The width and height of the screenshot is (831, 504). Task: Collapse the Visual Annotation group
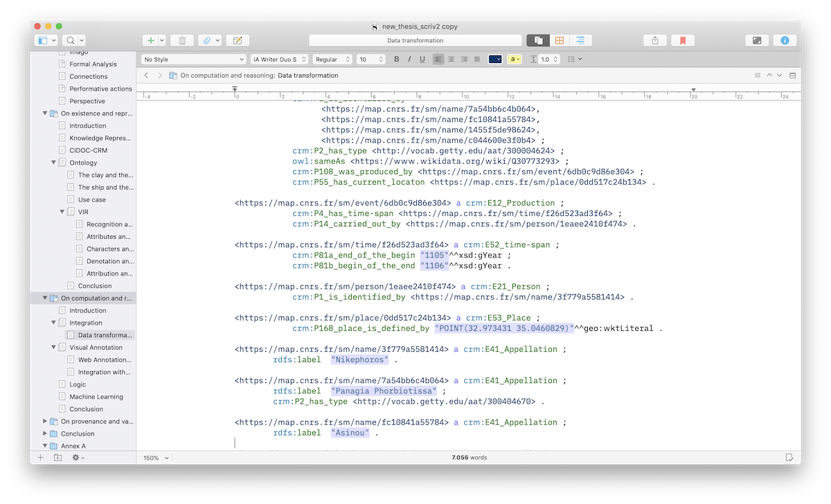tap(53, 348)
